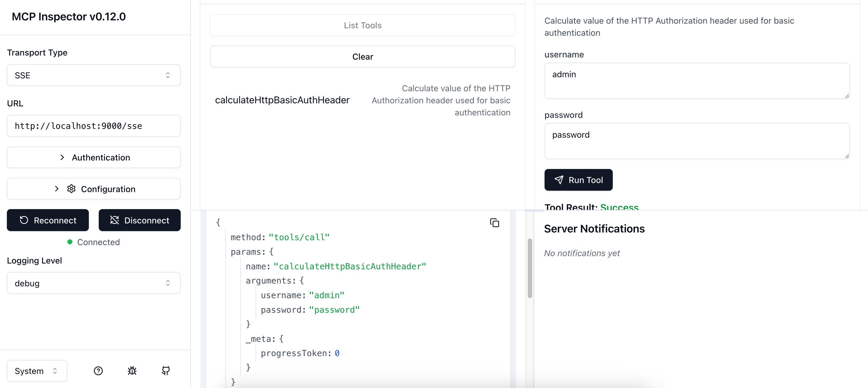Viewport: 868px width, 388px height.
Task: Select the calculateHttpBasicAuthHeader tool row
Action: 362,100
